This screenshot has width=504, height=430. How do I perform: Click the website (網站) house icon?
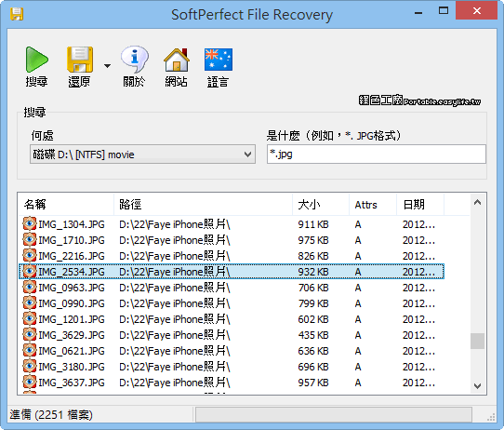(177, 60)
